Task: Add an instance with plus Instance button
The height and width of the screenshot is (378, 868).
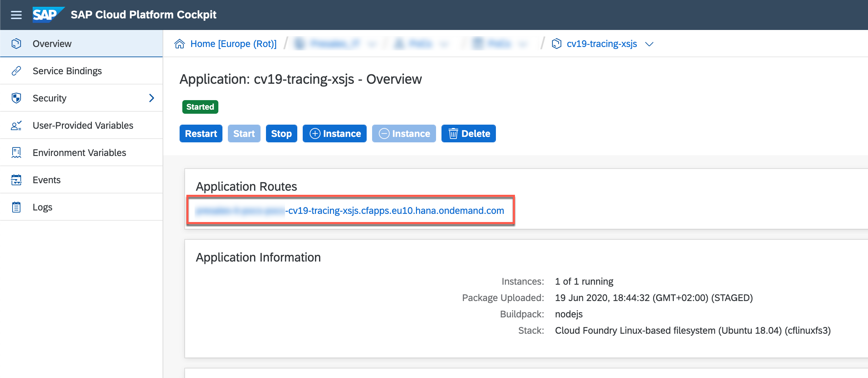Action: click(x=335, y=133)
